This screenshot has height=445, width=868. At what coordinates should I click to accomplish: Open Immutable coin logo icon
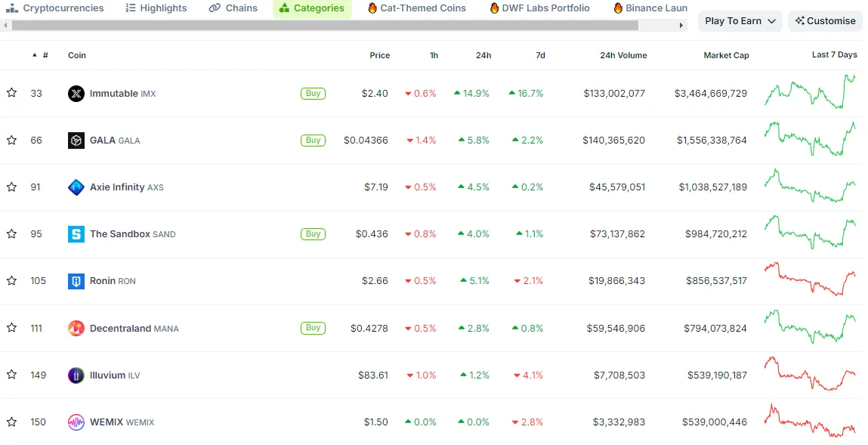point(76,94)
